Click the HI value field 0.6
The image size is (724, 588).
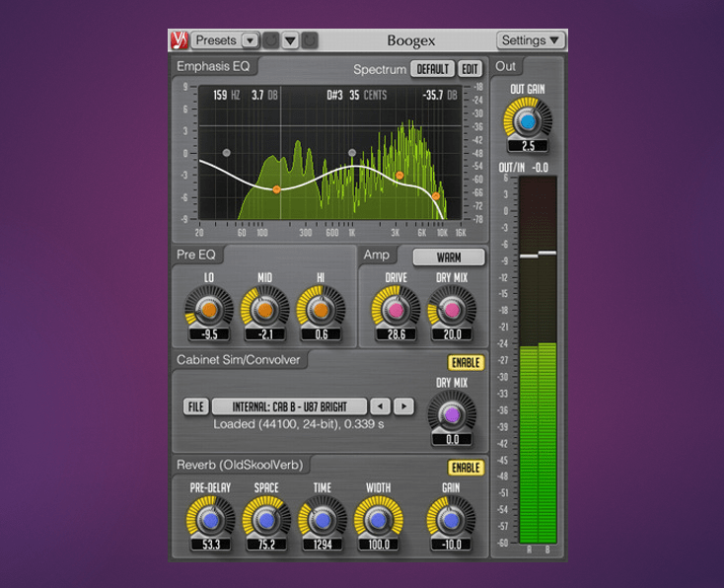(322, 334)
